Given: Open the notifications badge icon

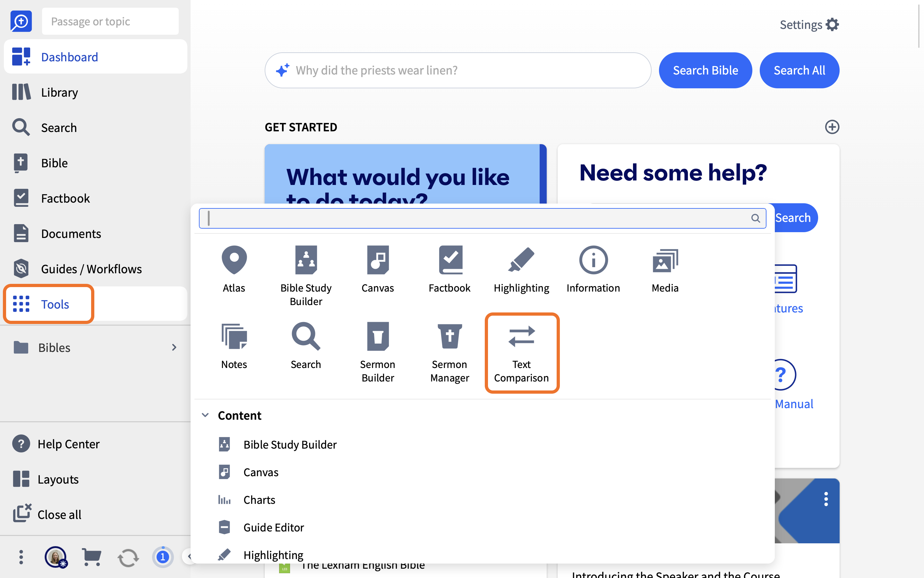Looking at the screenshot, I should point(163,557).
